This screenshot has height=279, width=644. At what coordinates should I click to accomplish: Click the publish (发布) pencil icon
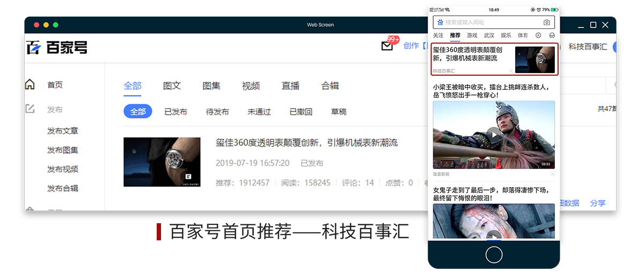tap(30, 109)
